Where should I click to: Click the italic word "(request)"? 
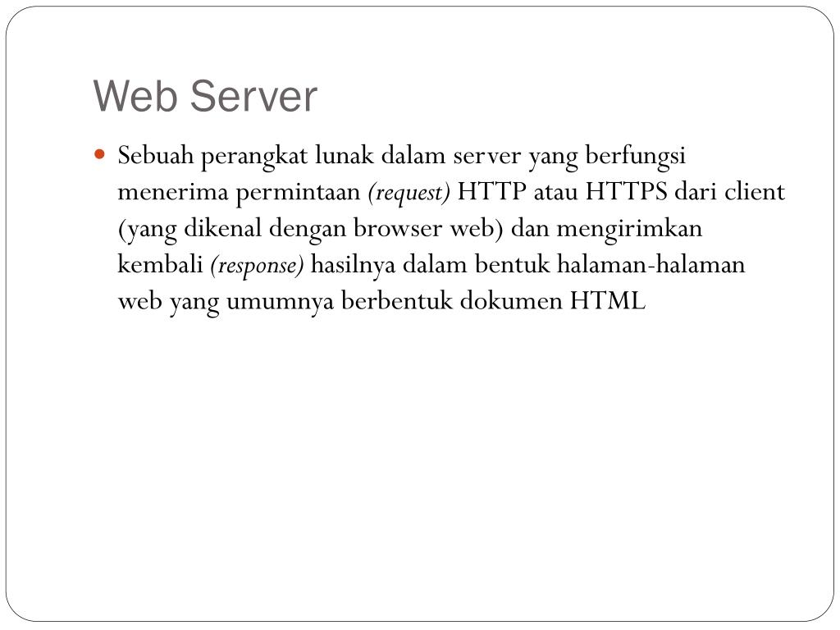coord(409,193)
